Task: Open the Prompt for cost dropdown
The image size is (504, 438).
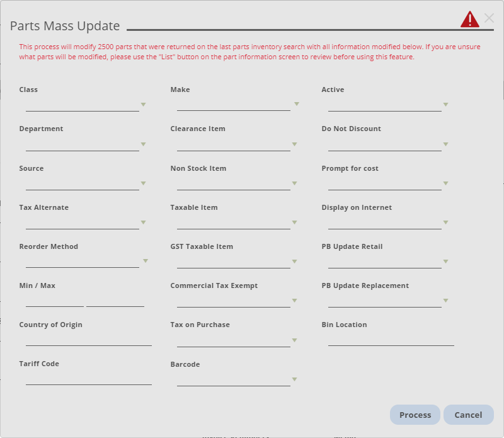Action: (x=445, y=183)
